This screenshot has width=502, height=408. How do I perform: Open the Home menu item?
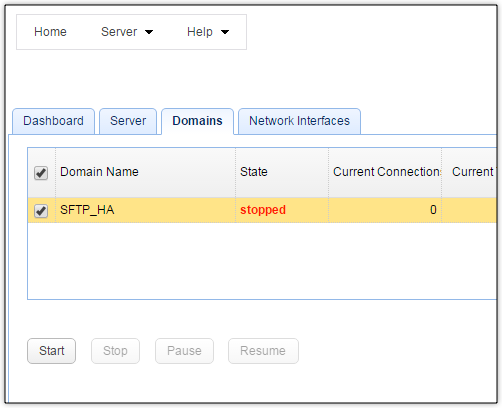50,32
